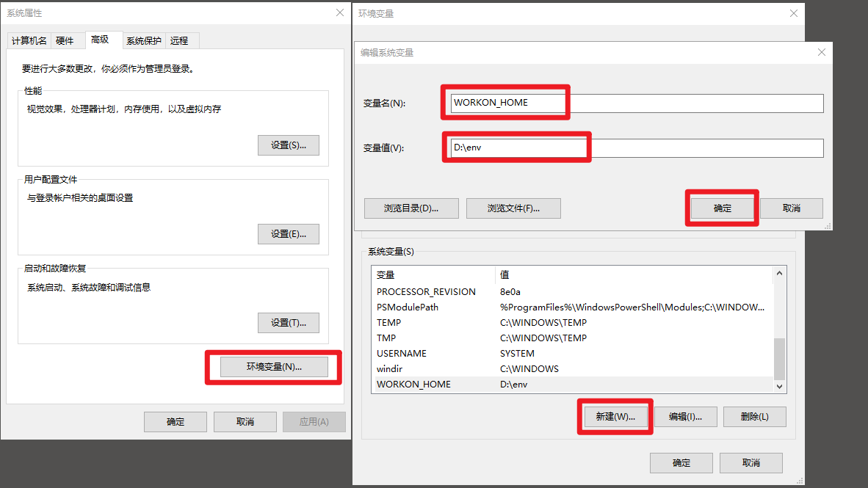Cancel the 系统属性 dialog
This screenshot has width=868, height=488.
pos(245,422)
